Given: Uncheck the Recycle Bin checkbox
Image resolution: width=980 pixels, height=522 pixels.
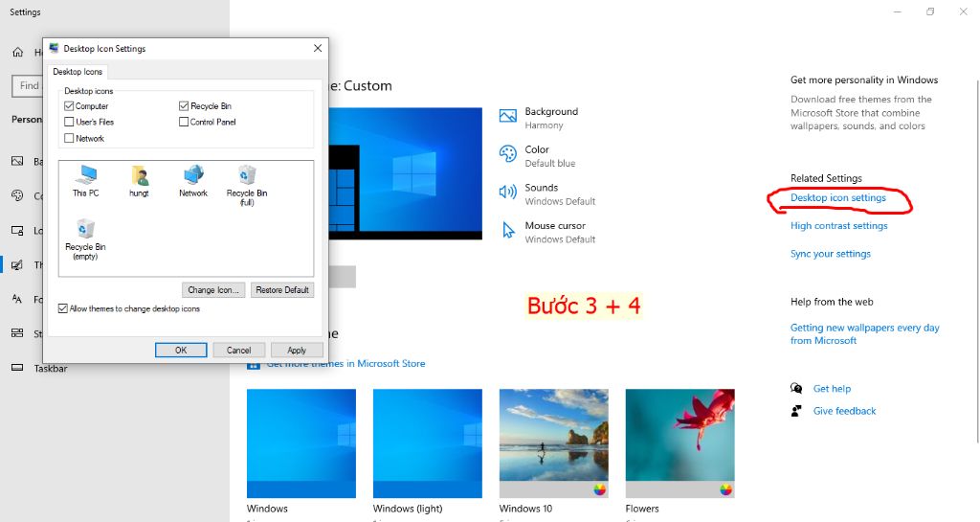Looking at the screenshot, I should [184, 105].
